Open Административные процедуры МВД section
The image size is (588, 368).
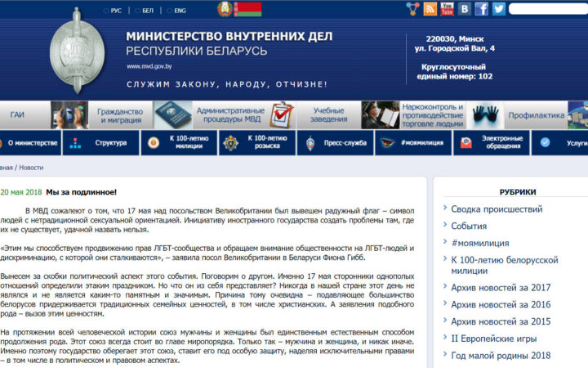[x=230, y=115]
